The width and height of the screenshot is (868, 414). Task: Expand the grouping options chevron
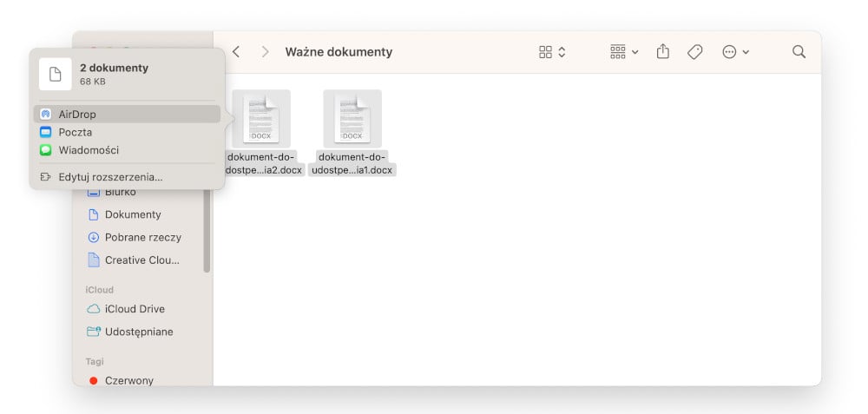pos(635,53)
